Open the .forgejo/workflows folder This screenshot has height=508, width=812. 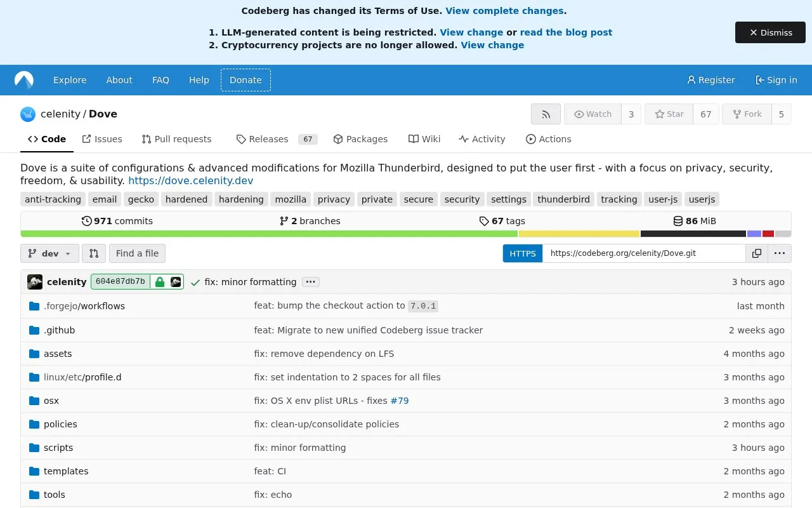84,306
